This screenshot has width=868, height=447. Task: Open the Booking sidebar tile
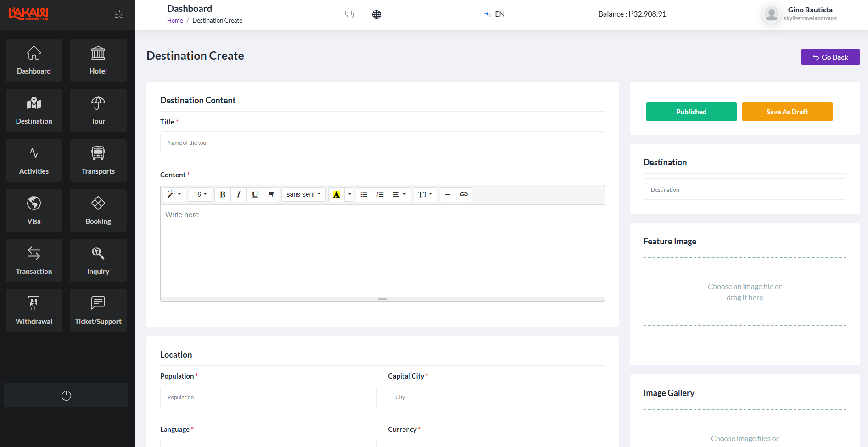point(98,210)
